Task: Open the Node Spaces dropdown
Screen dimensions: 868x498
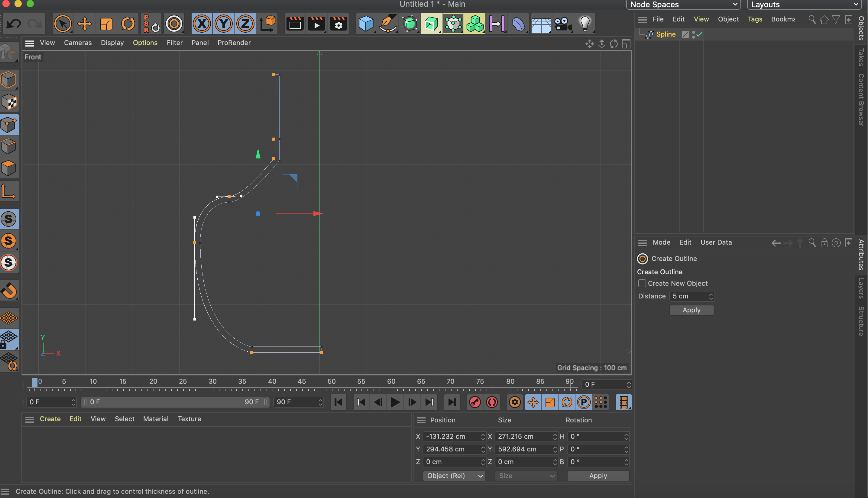Action: (683, 5)
